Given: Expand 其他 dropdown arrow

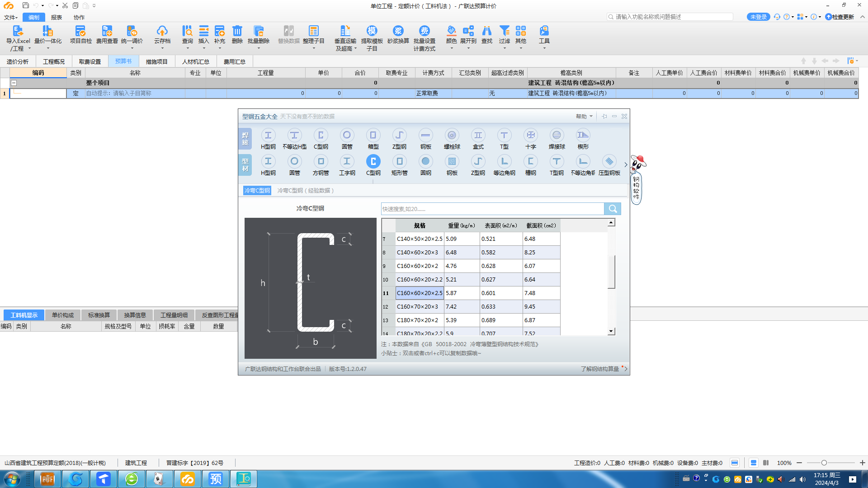Looking at the screenshot, I should [521, 48].
